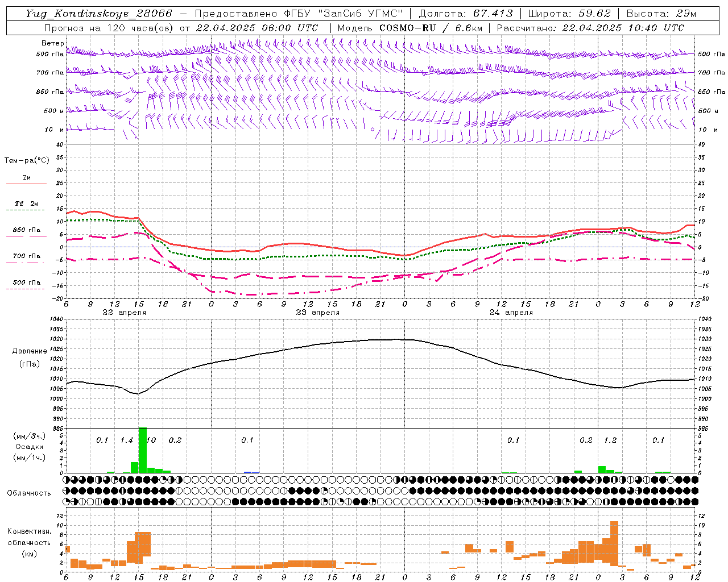Click the Конвективн. panel label
728x582 pixels.
29,531
